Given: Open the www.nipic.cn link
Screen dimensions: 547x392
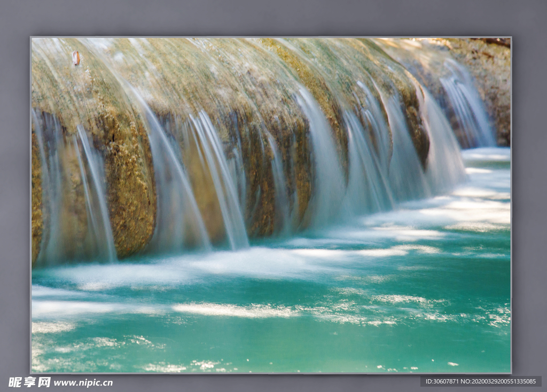Looking at the screenshot, I should [83, 383].
